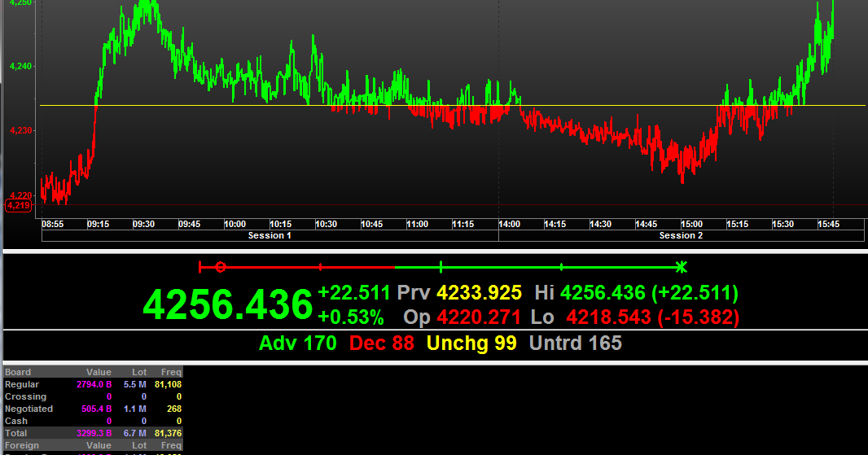Click the 08:55 time axis label
The image size is (868, 455).
[53, 224]
